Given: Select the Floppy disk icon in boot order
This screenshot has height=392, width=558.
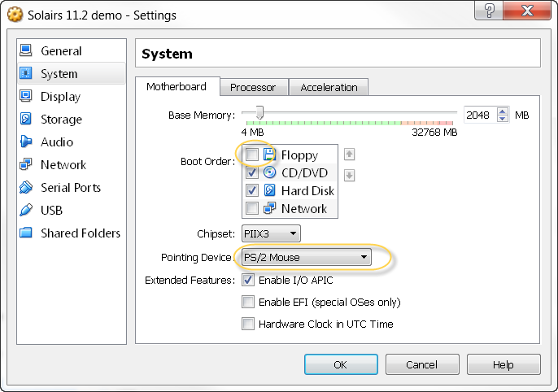Looking at the screenshot, I should (x=269, y=155).
